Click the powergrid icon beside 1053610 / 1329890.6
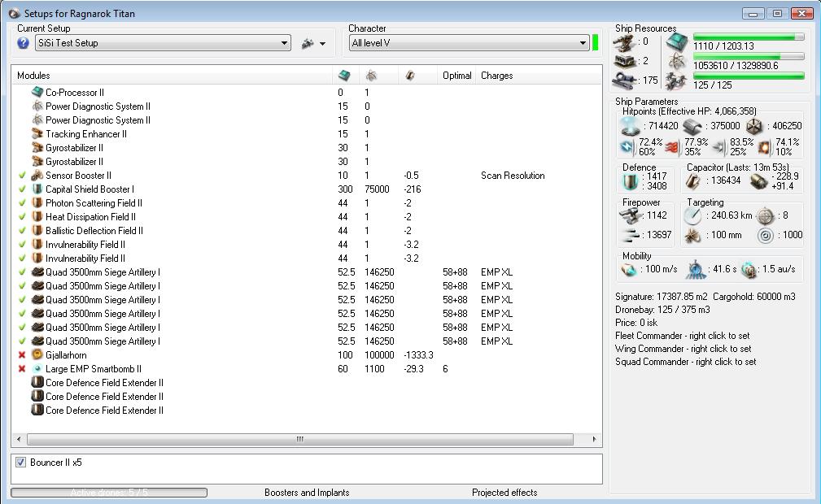821x504 pixels. 677,62
